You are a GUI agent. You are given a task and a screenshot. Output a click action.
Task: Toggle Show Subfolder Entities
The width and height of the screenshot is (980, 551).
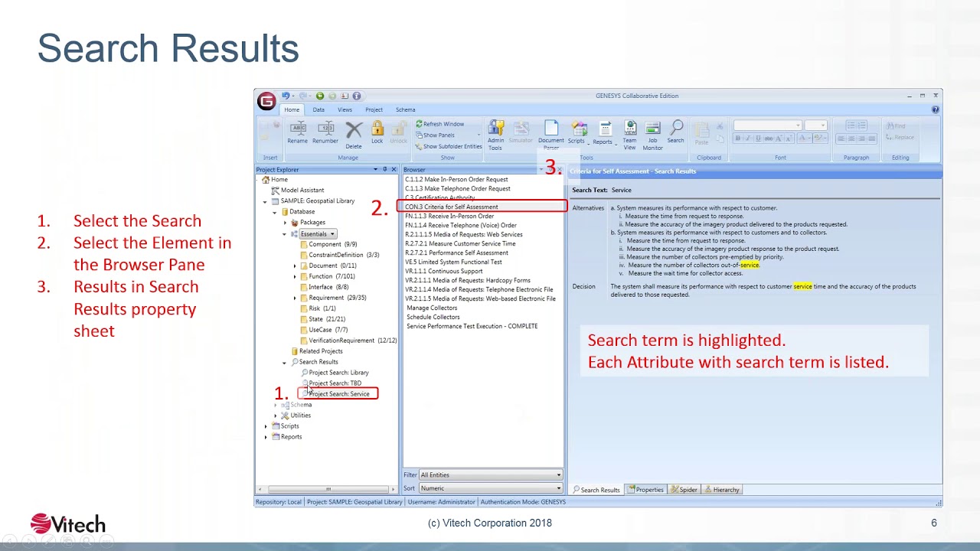[449, 146]
